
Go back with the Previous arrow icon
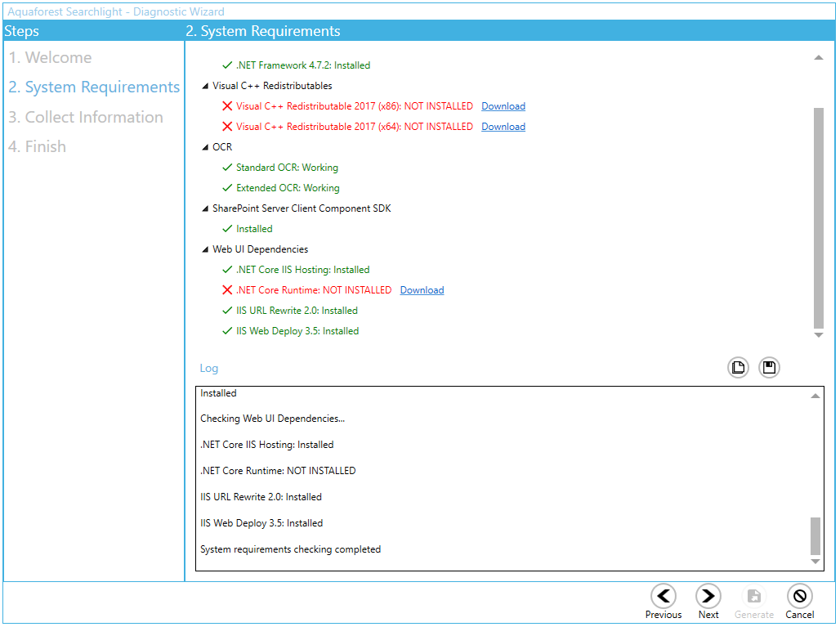coord(663,597)
